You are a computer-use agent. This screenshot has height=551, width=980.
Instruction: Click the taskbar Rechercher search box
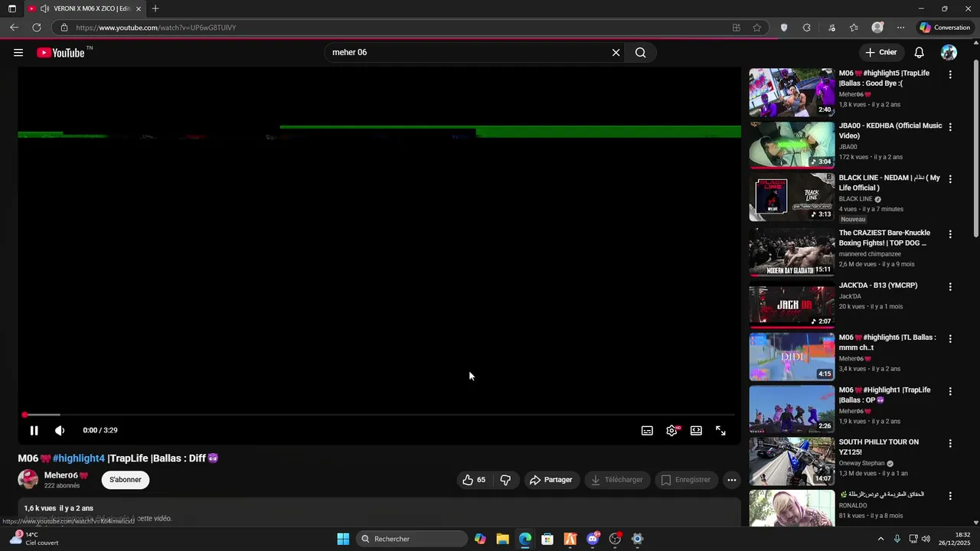[411, 539]
